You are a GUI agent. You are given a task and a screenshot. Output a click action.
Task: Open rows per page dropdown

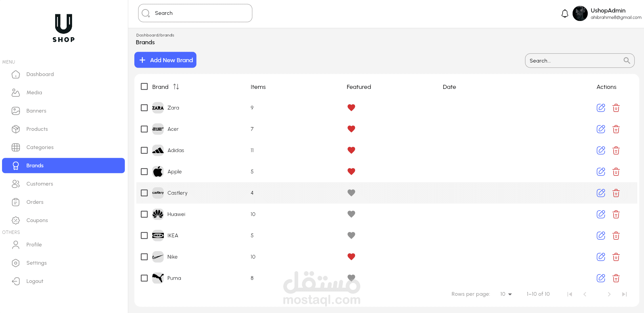point(506,294)
